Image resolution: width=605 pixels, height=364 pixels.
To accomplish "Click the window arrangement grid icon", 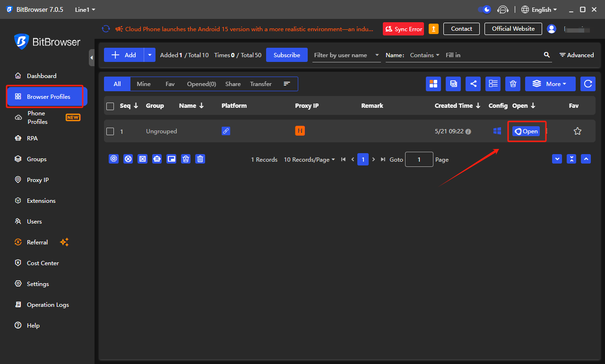I will coord(433,84).
